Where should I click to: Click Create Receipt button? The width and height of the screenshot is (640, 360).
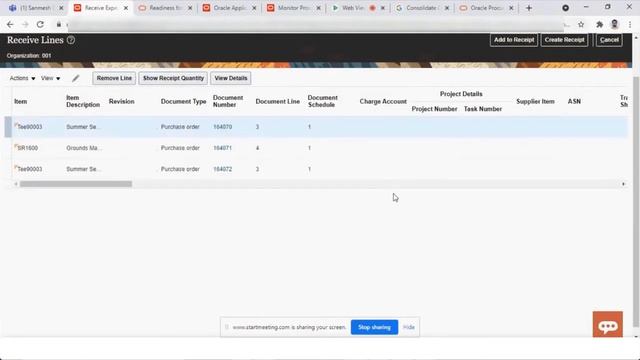click(564, 40)
